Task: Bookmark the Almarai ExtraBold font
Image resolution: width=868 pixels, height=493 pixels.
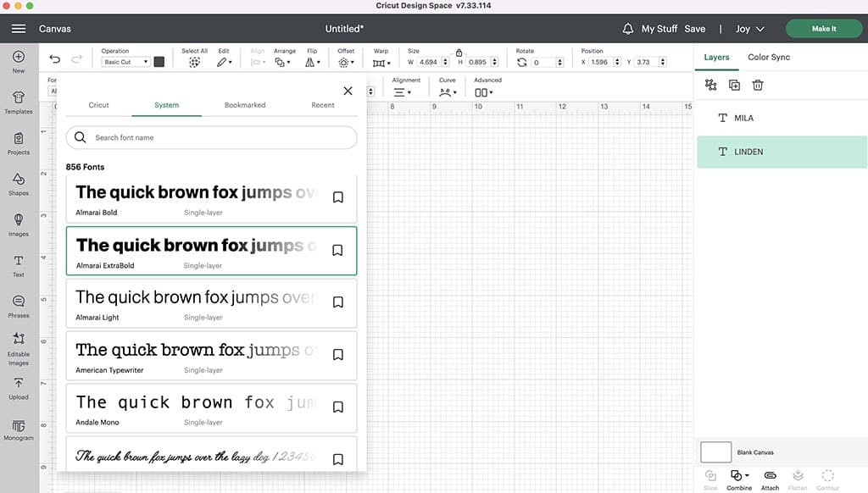Action: [x=337, y=250]
